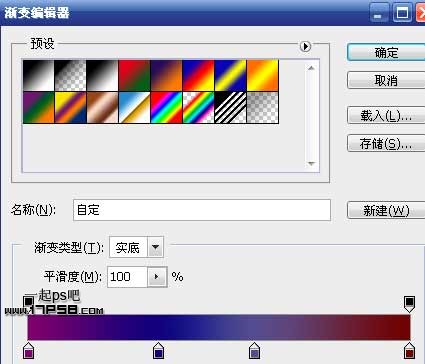Open the presets panel flyout menu arrow
This screenshot has width=425, height=364.
click(305, 46)
